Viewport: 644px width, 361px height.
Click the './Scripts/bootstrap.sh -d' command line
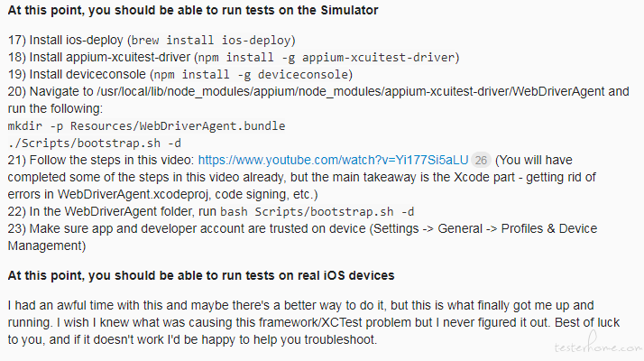(x=95, y=143)
